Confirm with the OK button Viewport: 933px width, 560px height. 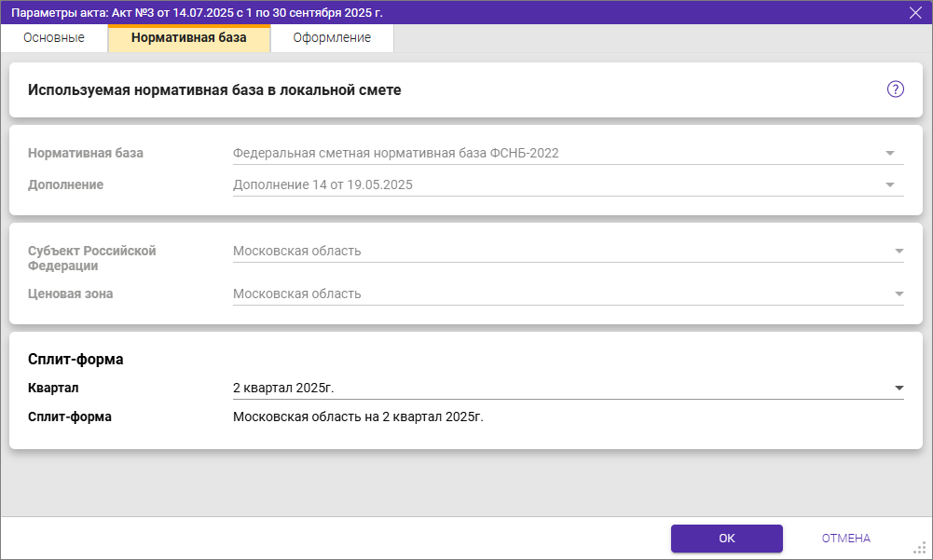(727, 539)
